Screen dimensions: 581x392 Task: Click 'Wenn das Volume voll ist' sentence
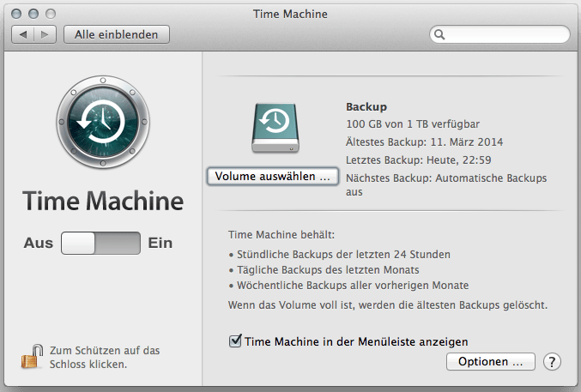tap(388, 305)
